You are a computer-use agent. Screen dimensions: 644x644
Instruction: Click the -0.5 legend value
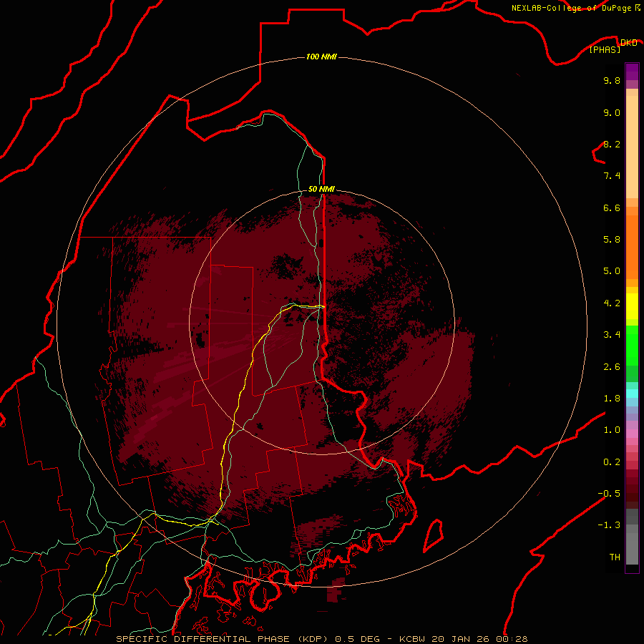point(609,493)
